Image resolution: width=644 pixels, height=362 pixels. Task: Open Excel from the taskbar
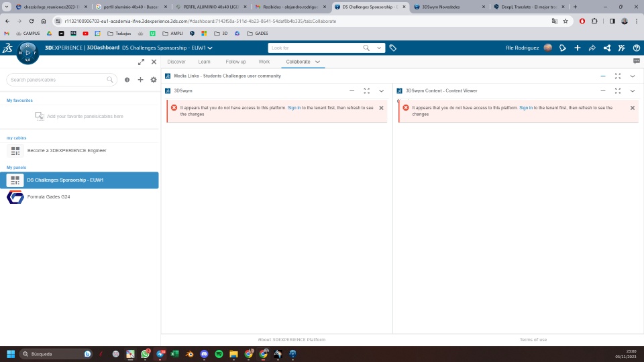pyautogui.click(x=174, y=354)
